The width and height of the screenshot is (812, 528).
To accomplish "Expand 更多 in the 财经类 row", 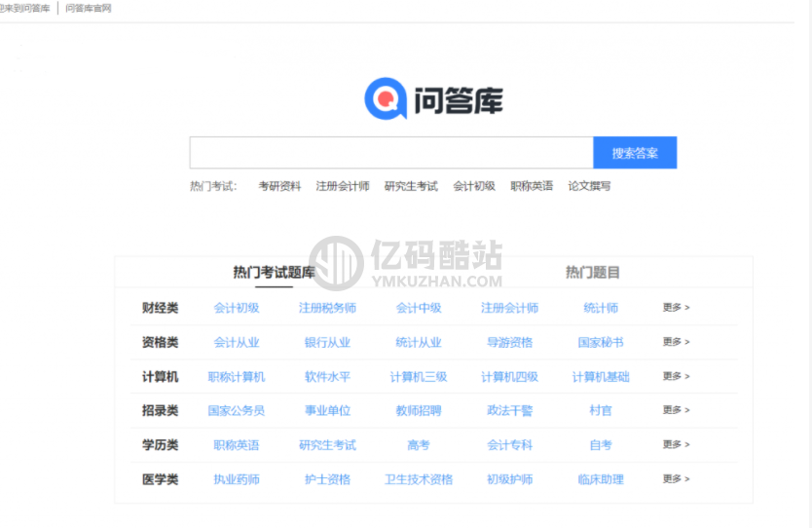I will (677, 308).
